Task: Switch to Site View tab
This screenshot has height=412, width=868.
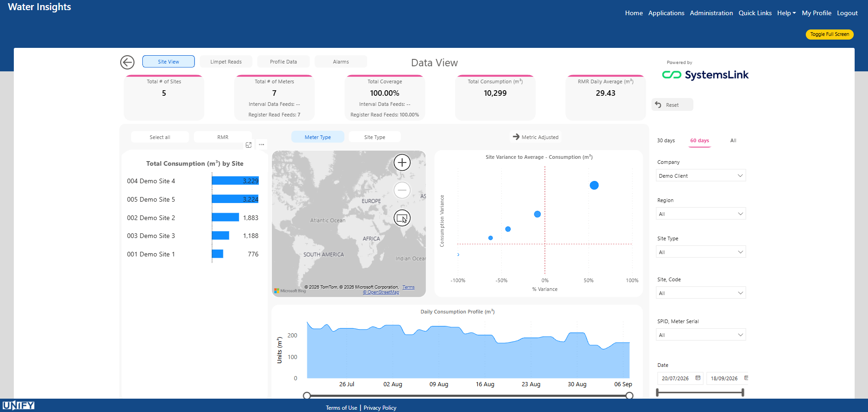Action: (169, 62)
